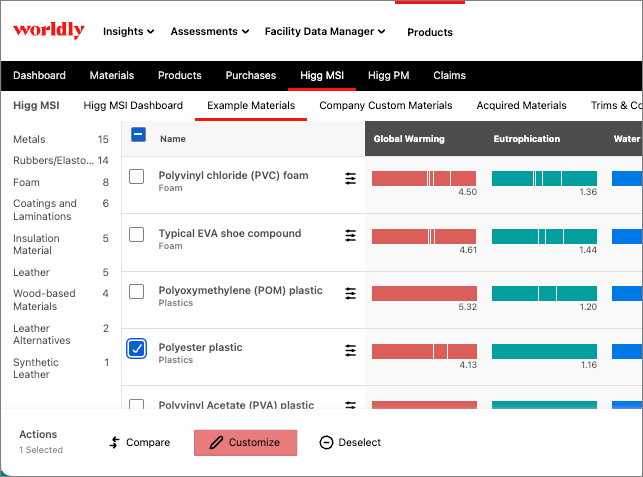Select the Higg MSI tab in black bar

point(322,75)
